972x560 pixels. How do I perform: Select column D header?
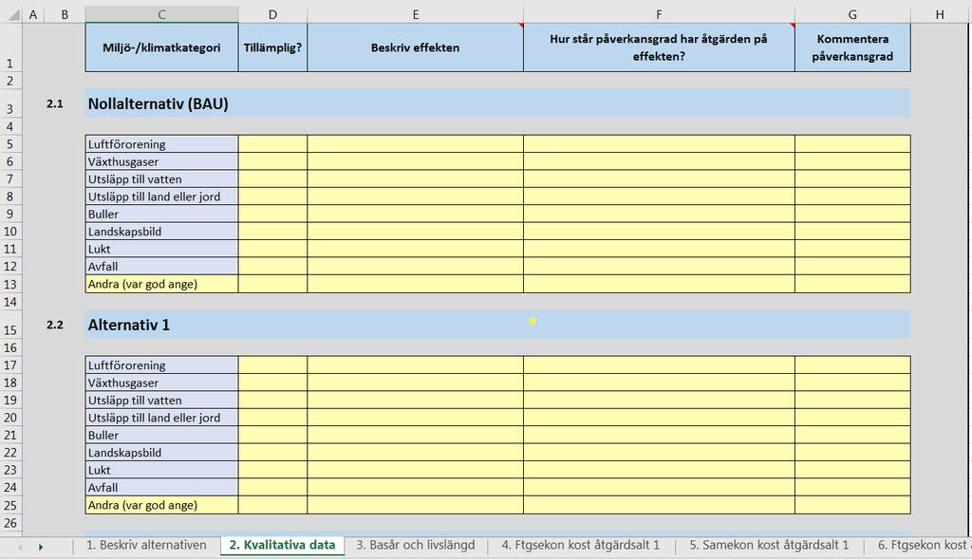click(x=272, y=14)
